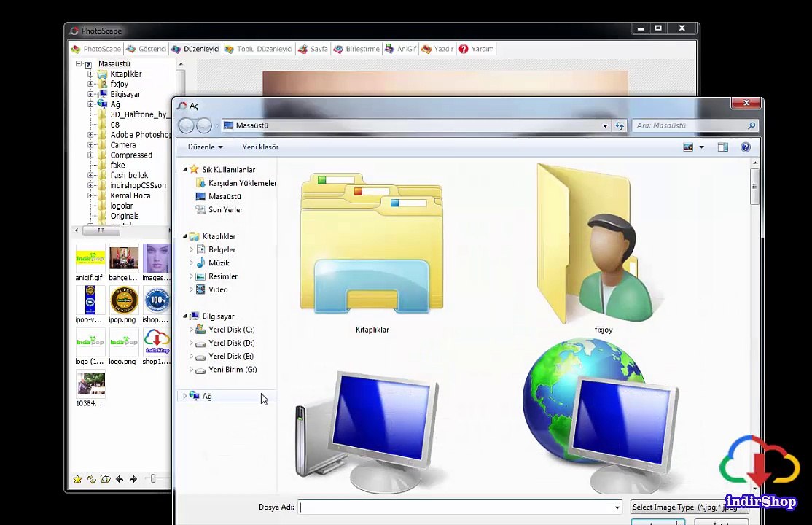This screenshot has width=812, height=525.
Task: Switch to PhotoScape home tab
Action: [x=96, y=50]
